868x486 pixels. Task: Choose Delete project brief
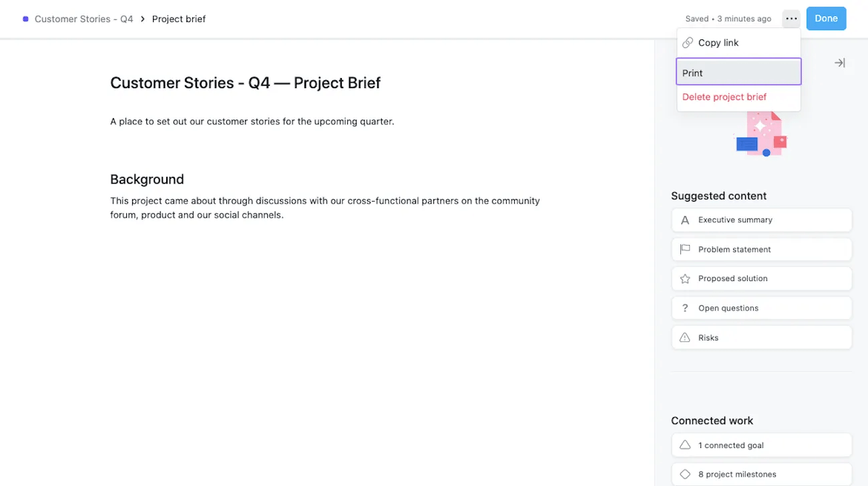tap(724, 97)
